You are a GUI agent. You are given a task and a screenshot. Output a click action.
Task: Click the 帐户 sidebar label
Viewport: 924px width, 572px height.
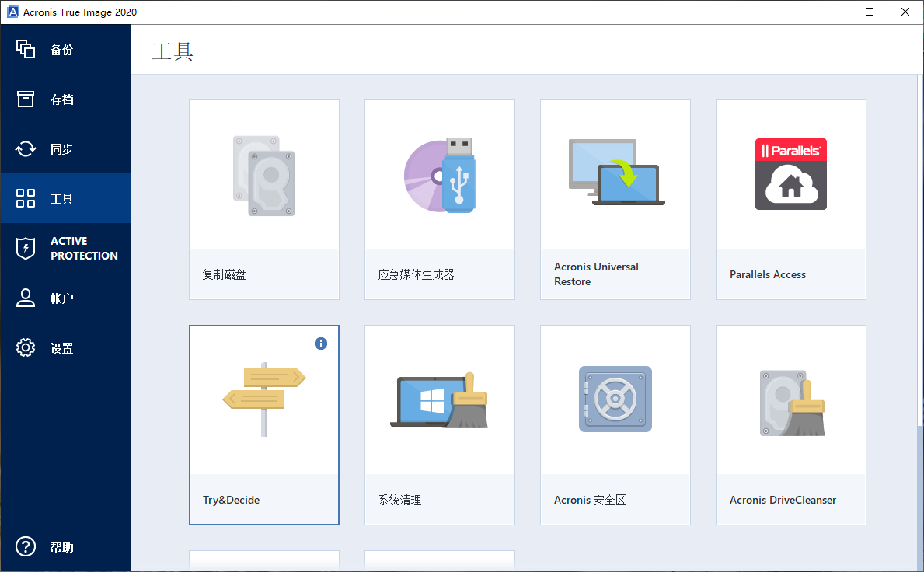coord(62,298)
